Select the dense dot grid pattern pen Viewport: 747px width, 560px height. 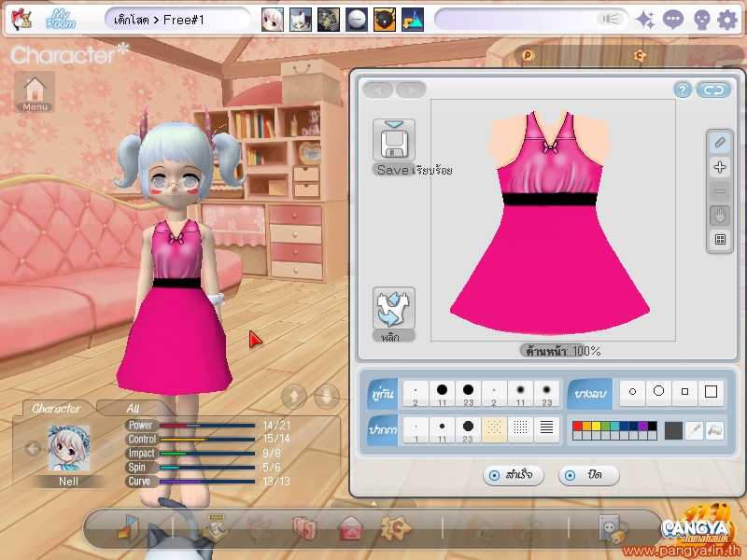tap(520, 430)
